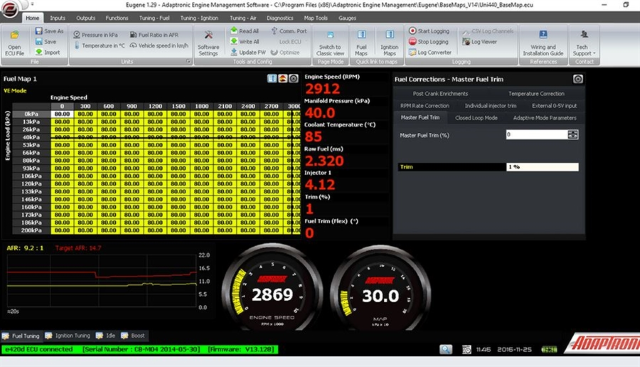Open the quick access toolbar dropdown arrow
The width and height of the screenshot is (640, 367).
(x=32, y=4)
